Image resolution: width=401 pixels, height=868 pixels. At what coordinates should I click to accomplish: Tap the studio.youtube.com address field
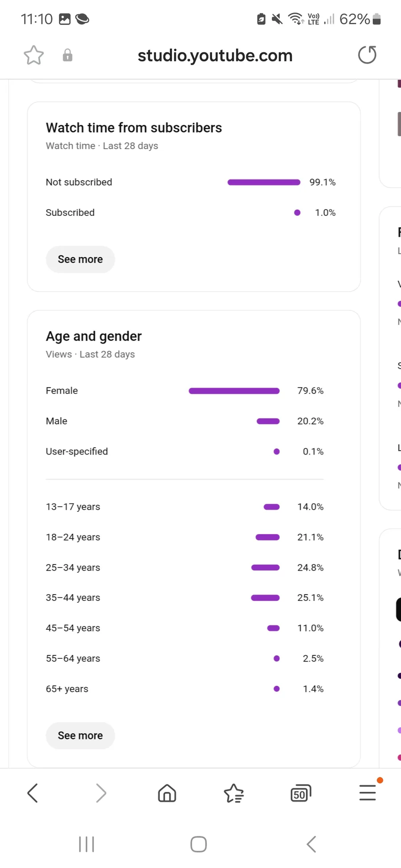(x=215, y=56)
